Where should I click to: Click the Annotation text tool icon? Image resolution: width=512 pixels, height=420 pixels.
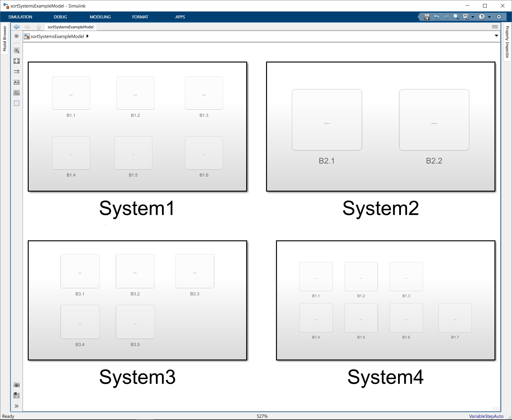click(x=17, y=82)
